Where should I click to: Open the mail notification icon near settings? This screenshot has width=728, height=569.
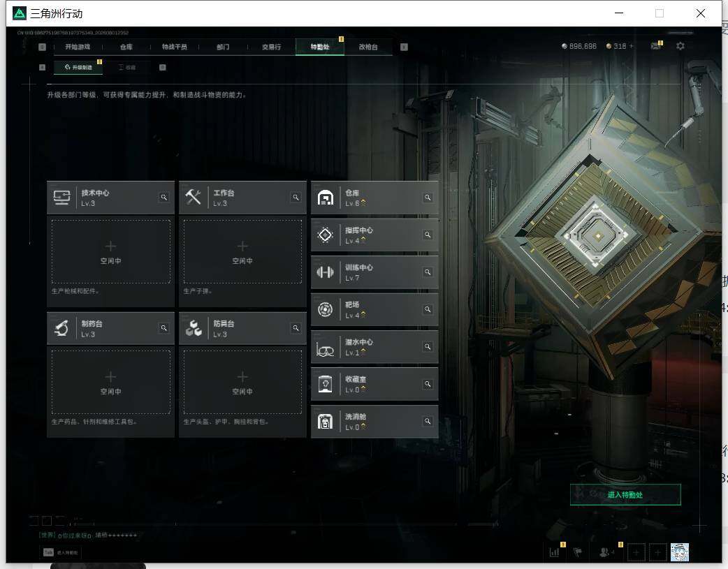[x=655, y=46]
